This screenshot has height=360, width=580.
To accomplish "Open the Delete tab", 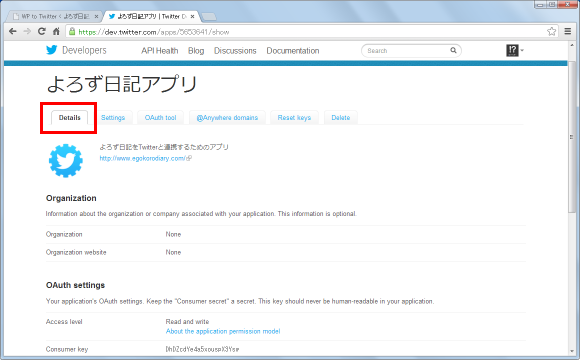I will 341,118.
